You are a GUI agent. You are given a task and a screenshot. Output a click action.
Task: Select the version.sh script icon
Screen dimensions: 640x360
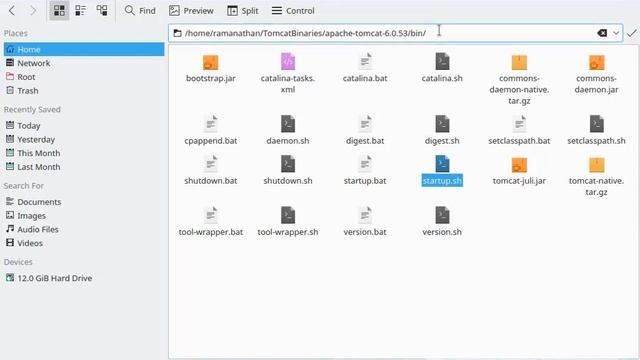442,216
